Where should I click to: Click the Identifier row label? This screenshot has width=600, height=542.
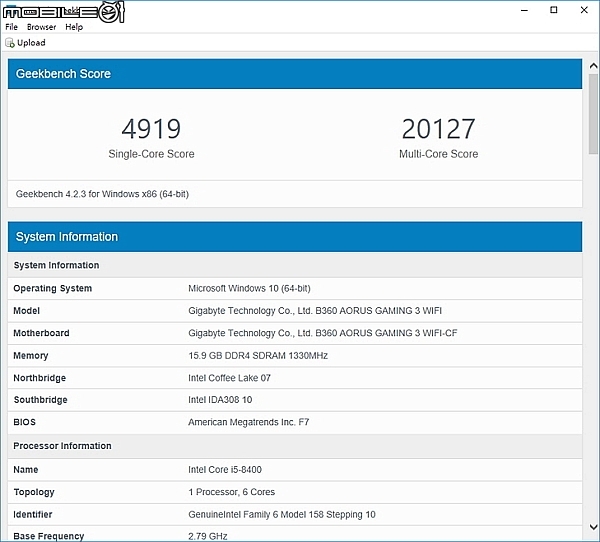pyautogui.click(x=33, y=514)
